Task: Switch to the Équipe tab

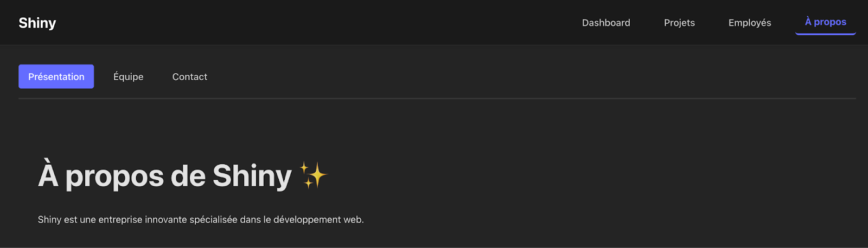Action: click(x=128, y=76)
